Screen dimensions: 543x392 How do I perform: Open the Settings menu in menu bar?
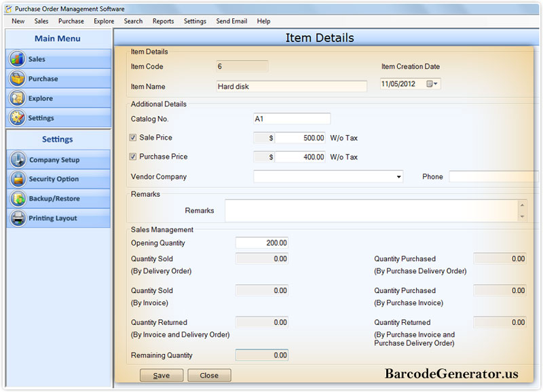coord(195,21)
